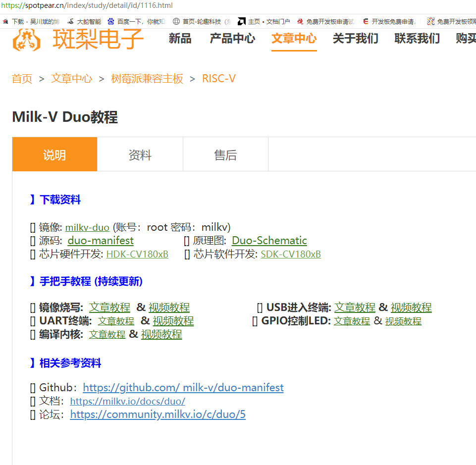Open the 下载 - 吴川斌 bookmark

point(31,22)
